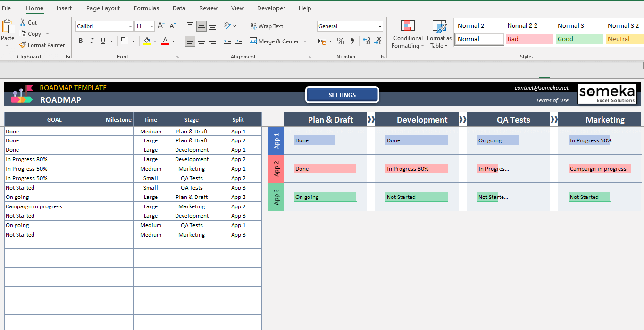Apply Comma Style format

click(x=352, y=41)
